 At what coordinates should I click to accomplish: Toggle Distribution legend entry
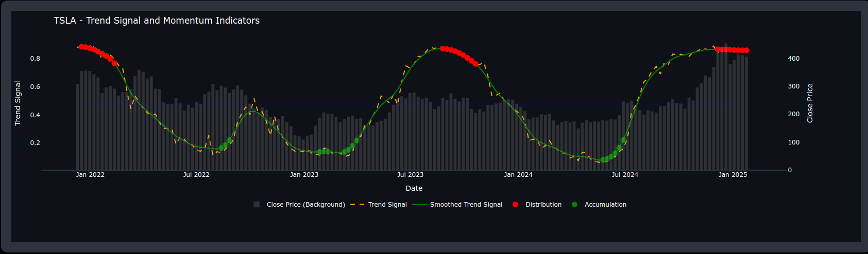coord(537,205)
